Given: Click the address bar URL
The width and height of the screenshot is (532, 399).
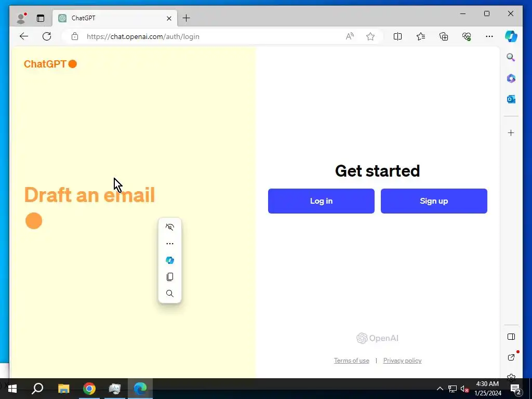Looking at the screenshot, I should pyautogui.click(x=143, y=36).
